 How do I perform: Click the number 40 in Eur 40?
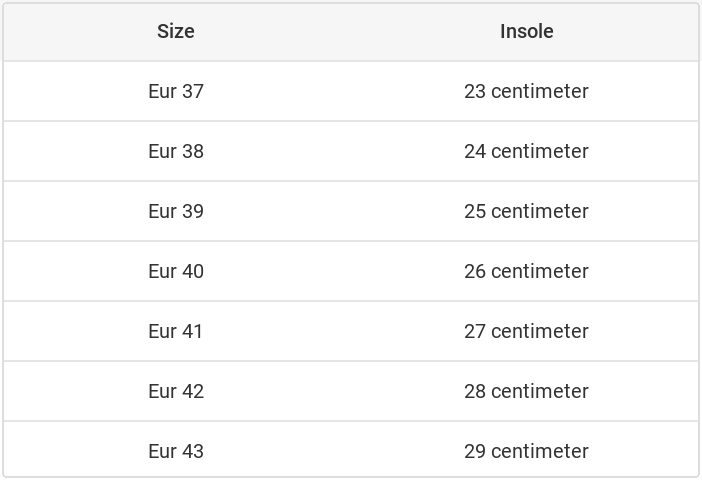(193, 271)
